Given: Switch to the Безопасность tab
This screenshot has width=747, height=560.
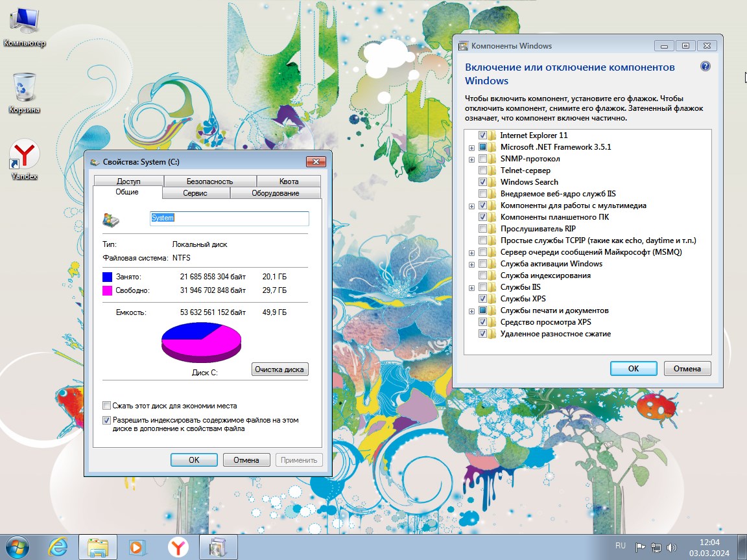Looking at the screenshot, I should click(x=209, y=181).
